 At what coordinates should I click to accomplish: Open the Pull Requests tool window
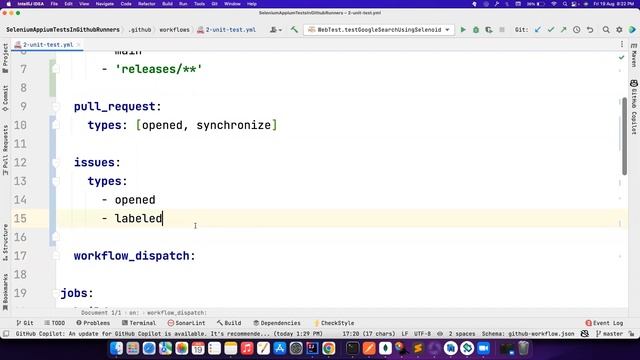pos(5,150)
